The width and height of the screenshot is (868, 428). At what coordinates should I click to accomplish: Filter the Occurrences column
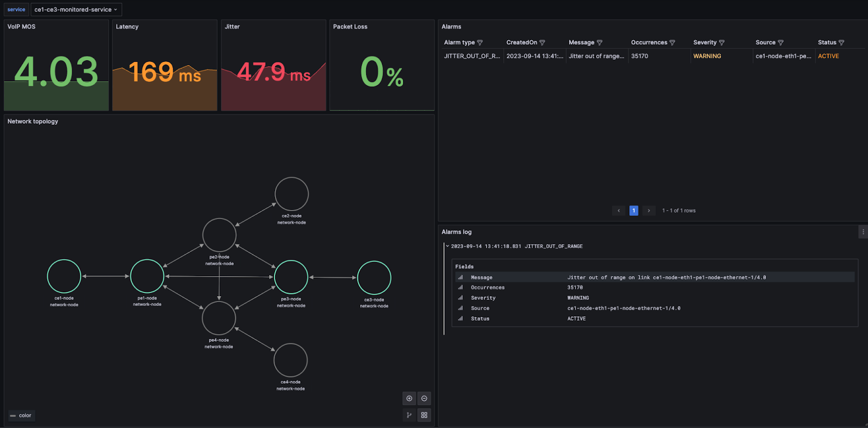[x=672, y=42]
